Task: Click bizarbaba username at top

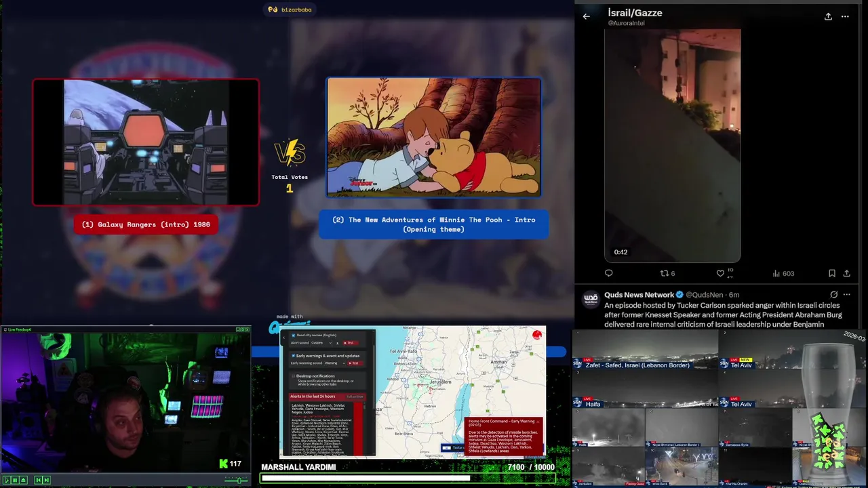Action: (x=296, y=9)
